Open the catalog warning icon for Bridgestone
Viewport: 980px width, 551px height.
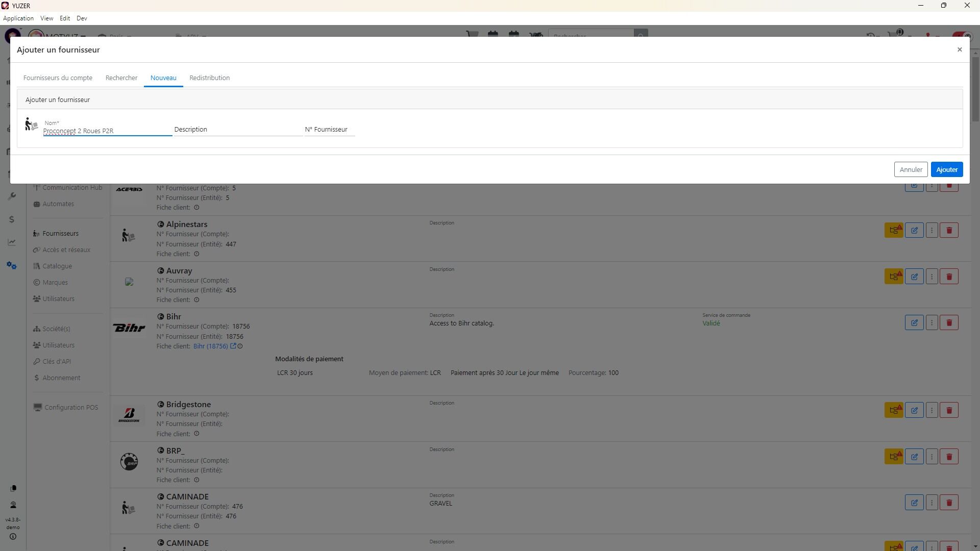(x=894, y=410)
